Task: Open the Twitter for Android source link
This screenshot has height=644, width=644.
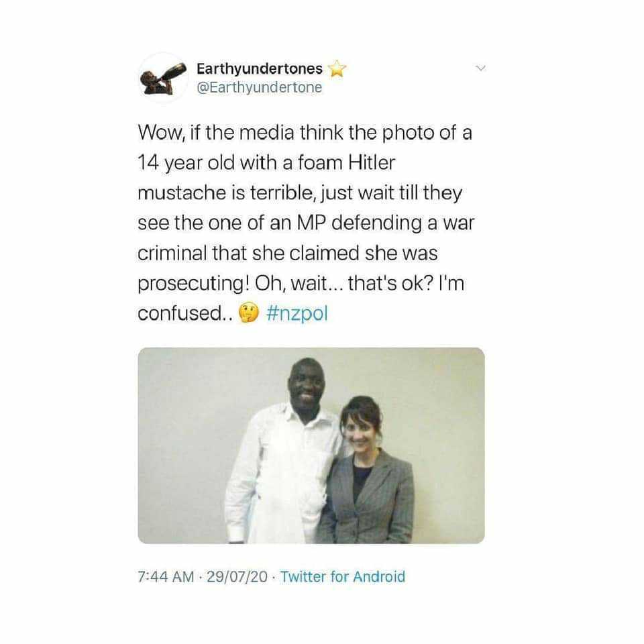Action: click(x=343, y=577)
